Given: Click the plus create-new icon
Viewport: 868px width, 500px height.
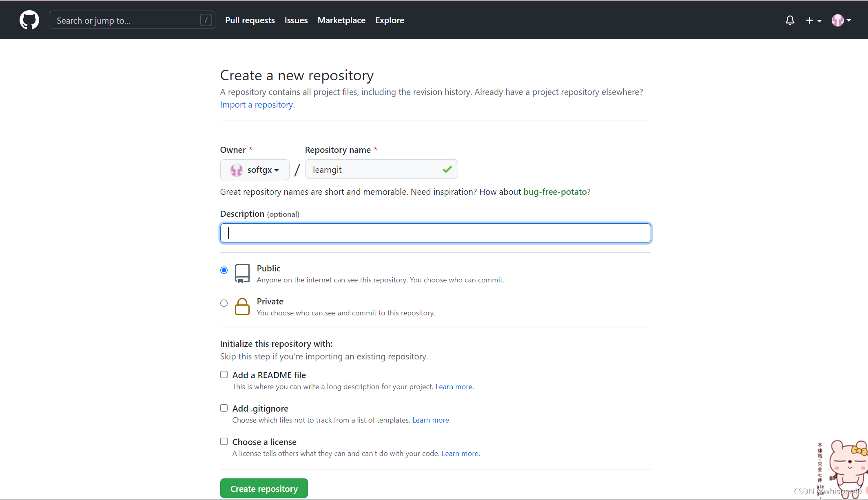Looking at the screenshot, I should [x=809, y=20].
